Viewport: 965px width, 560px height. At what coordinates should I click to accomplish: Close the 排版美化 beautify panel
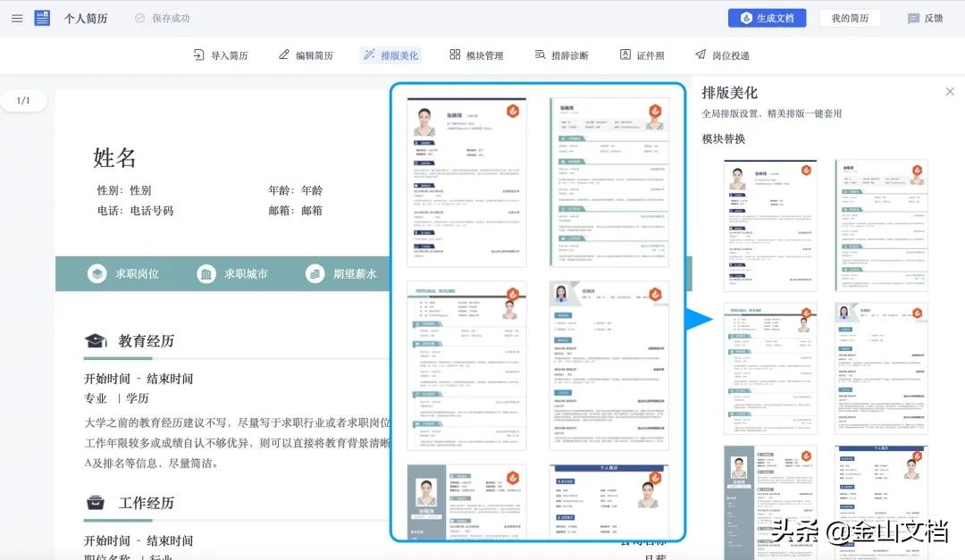pos(950,91)
